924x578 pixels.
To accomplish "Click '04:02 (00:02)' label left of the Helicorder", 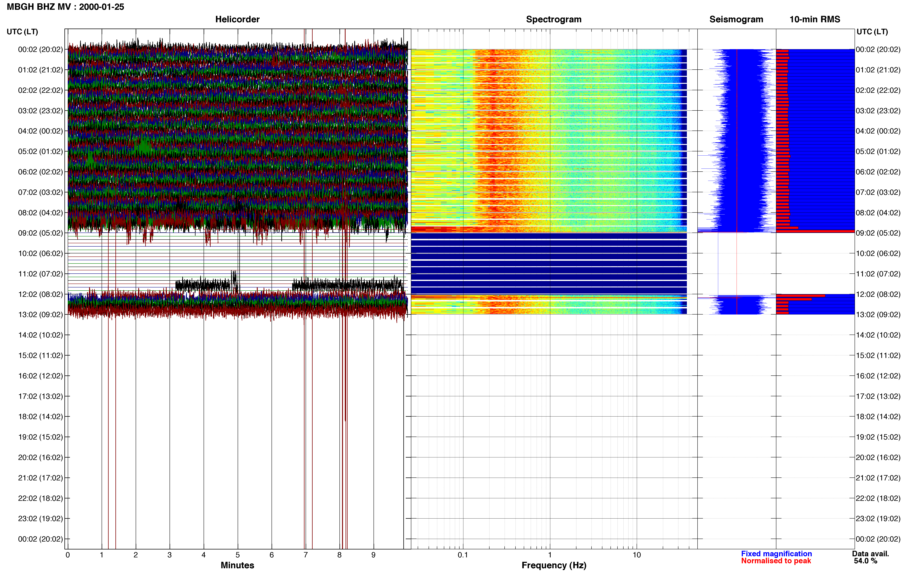I will (40, 131).
